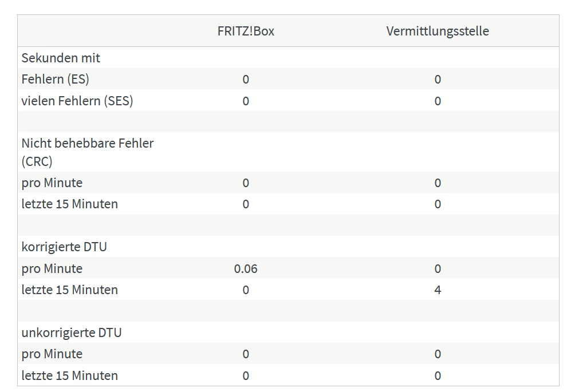Select 'letzte 15 Minuten' label under korrigierte DTU
This screenshot has height=392, width=575.
[70, 290]
